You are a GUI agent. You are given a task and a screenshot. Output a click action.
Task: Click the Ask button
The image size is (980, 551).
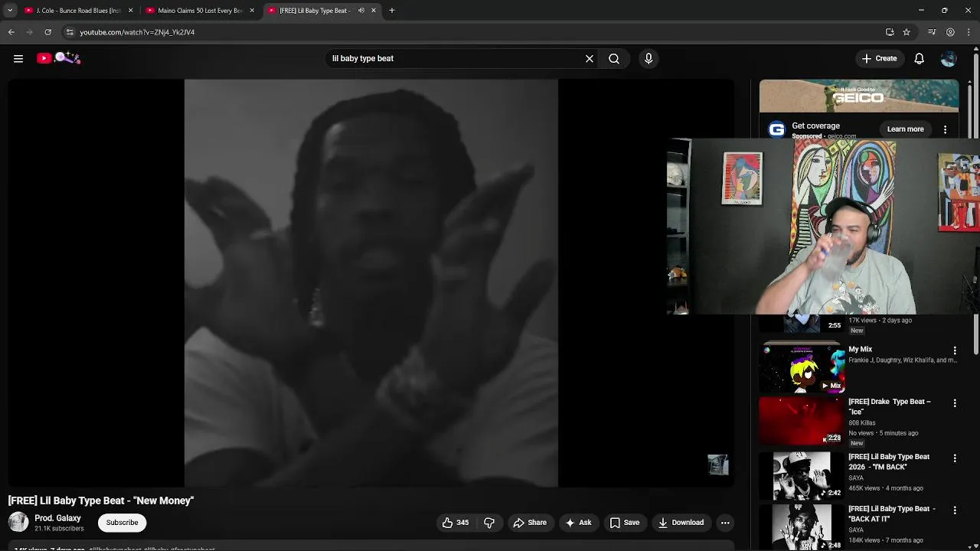(578, 523)
